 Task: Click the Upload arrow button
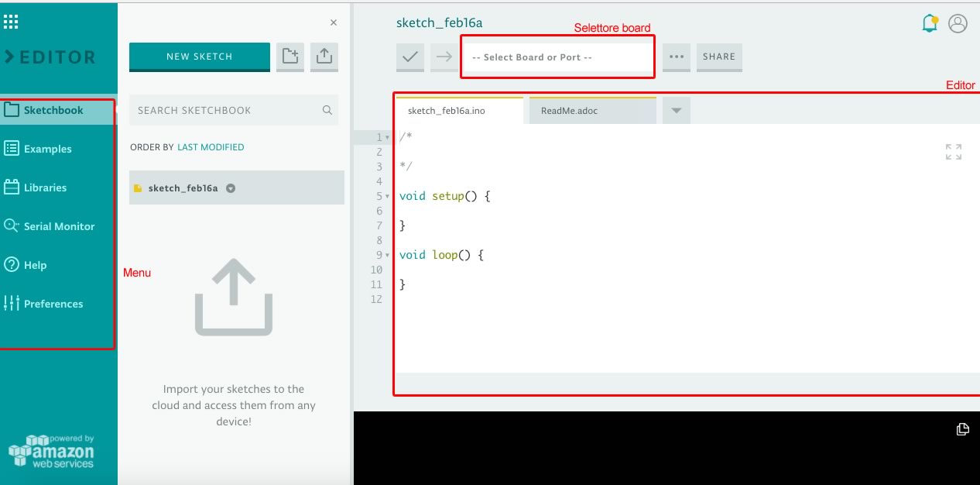pos(444,57)
